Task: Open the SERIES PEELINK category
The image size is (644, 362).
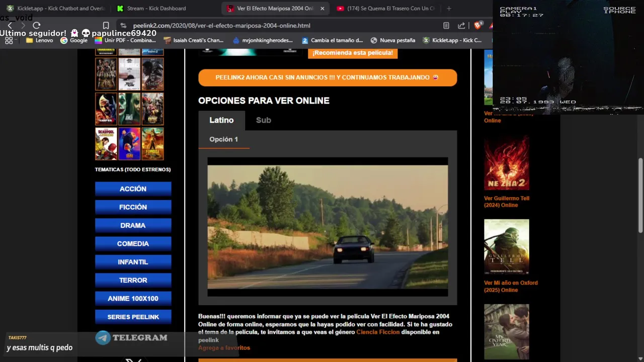Action: (133, 317)
